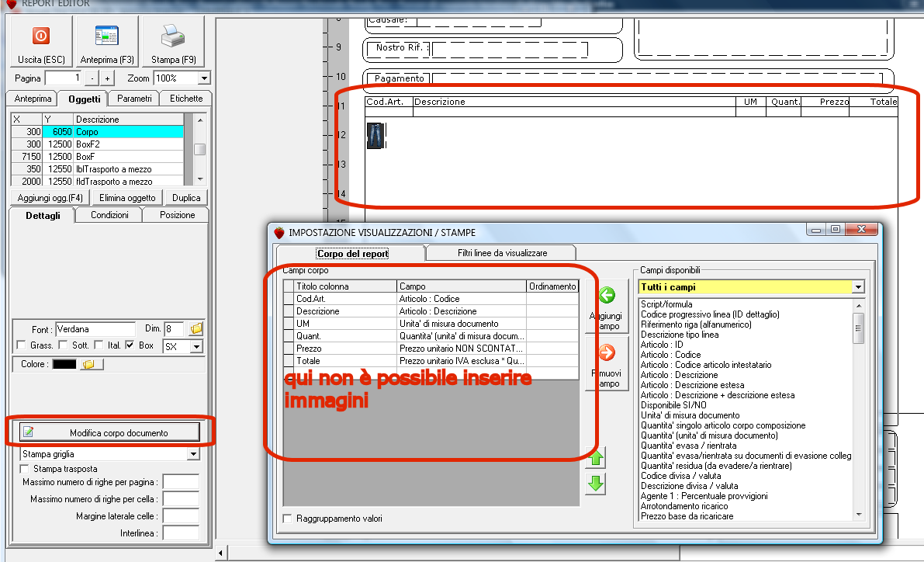Toggle the Sott. underline checkbox

63,345
